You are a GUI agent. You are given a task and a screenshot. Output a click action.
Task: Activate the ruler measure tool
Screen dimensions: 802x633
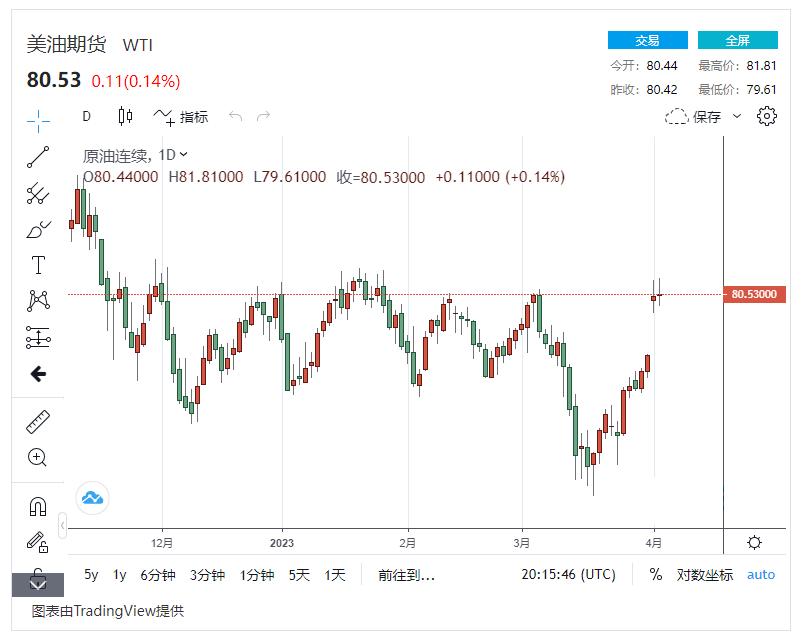38,421
